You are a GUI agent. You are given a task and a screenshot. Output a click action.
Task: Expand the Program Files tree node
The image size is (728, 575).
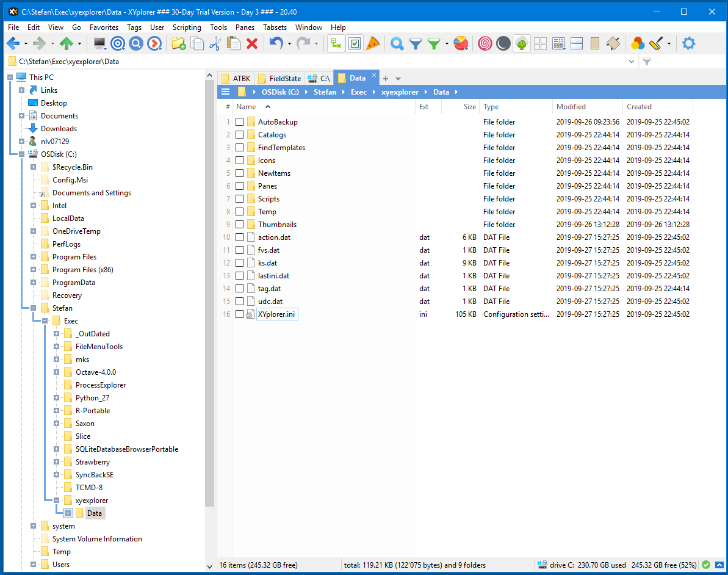(34, 257)
